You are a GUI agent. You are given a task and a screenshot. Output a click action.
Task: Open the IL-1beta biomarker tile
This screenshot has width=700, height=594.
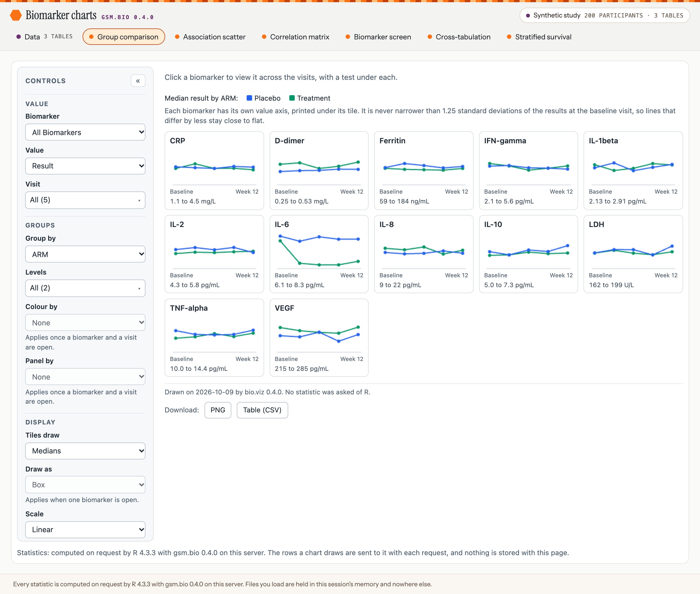pos(633,171)
